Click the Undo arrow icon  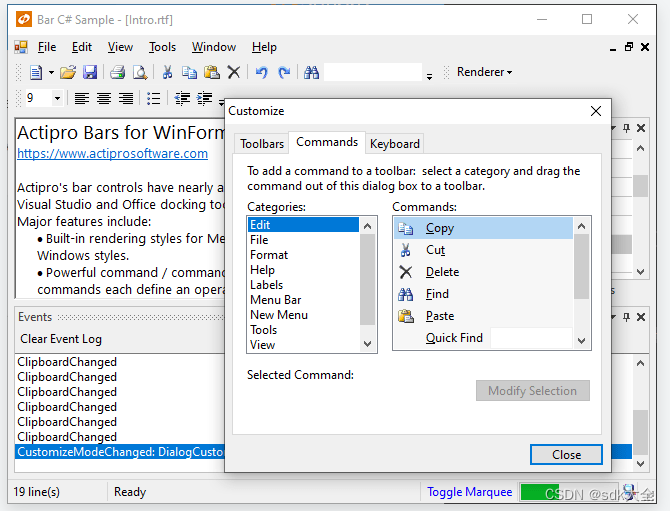coord(262,73)
